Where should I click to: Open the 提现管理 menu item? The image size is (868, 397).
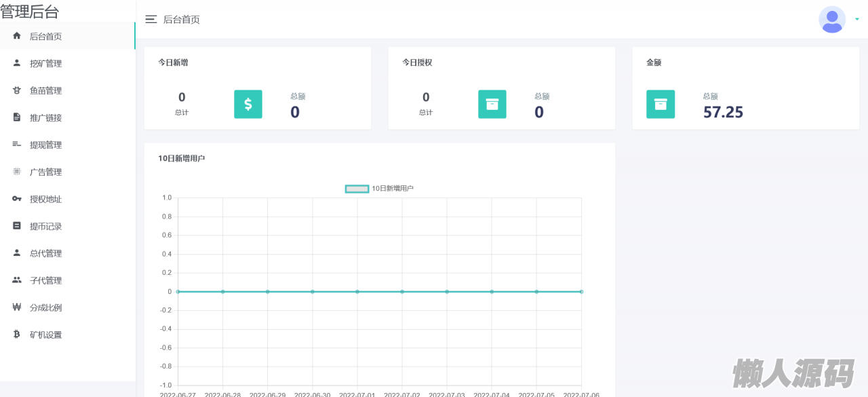pyautogui.click(x=45, y=145)
